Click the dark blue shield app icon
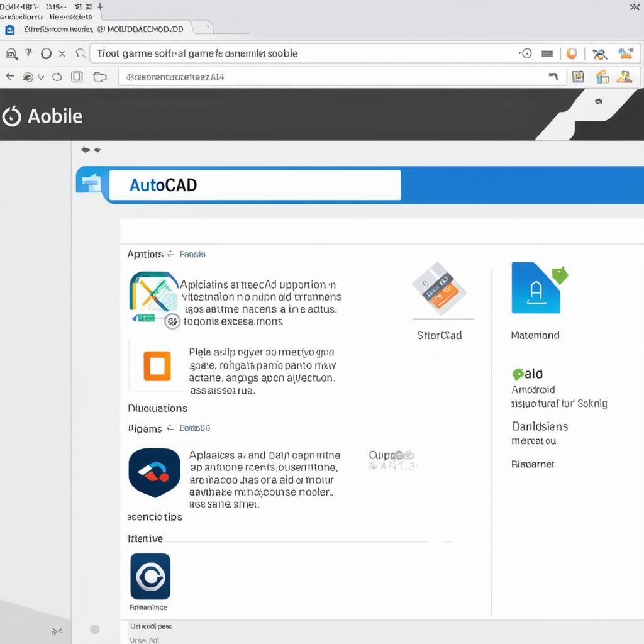The width and height of the screenshot is (644, 644). (154, 472)
